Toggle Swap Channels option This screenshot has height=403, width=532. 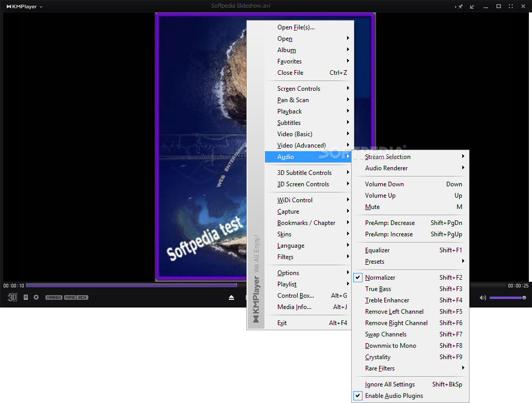pyautogui.click(x=411, y=334)
